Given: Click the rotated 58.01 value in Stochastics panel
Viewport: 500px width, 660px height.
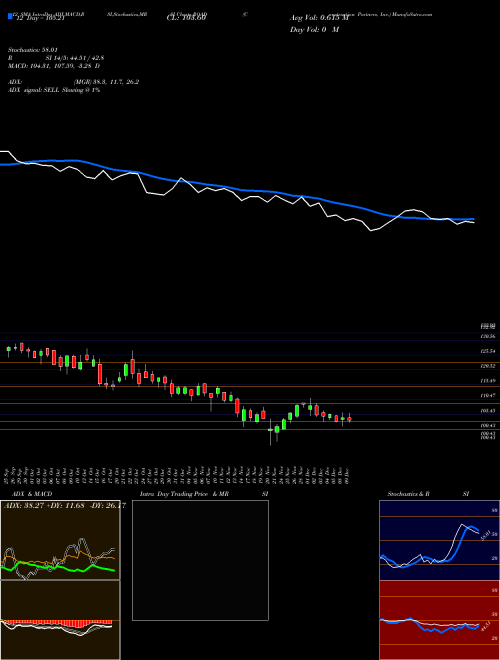Looking at the screenshot, I should coord(484,535).
